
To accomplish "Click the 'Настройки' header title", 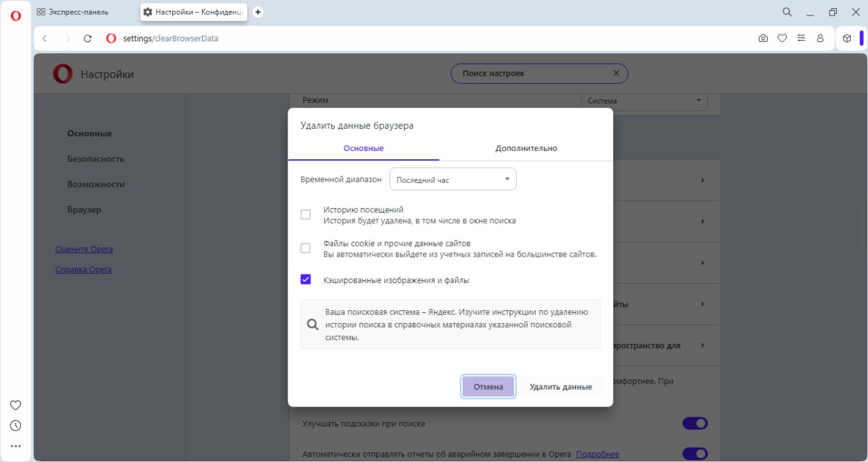I will (107, 75).
